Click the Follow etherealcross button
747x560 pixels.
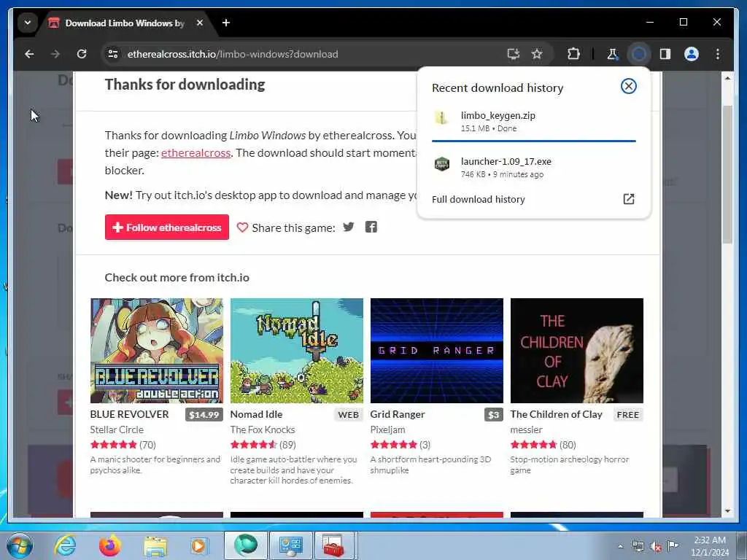pos(167,227)
